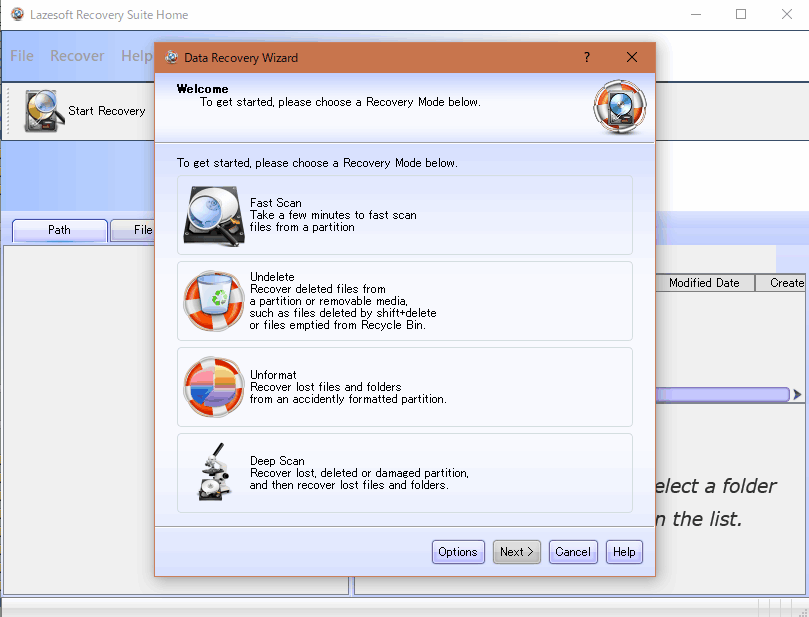Cancel the recovery wizard
The height and width of the screenshot is (617, 809).
(x=573, y=552)
